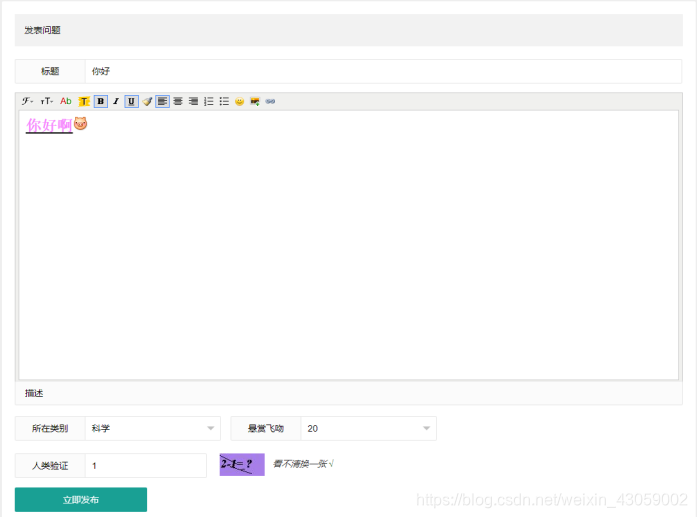This screenshot has height=518, width=697.
Task: Click the 所在类别 label
Action: click(50, 429)
